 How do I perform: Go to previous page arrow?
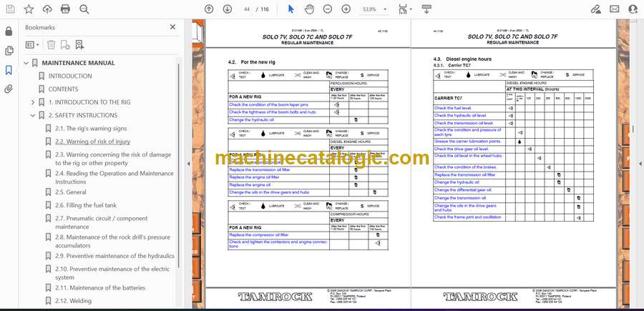[209, 9]
